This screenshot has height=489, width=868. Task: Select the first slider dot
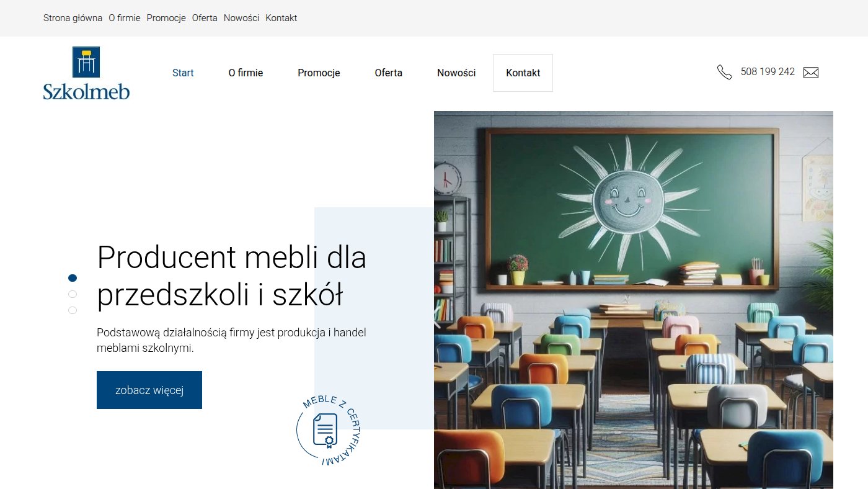coord(73,278)
